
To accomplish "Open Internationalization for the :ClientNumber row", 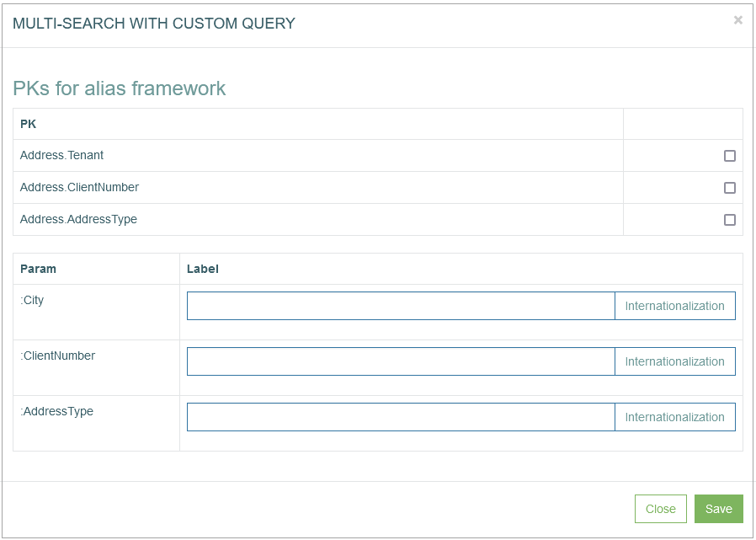I will pos(675,361).
